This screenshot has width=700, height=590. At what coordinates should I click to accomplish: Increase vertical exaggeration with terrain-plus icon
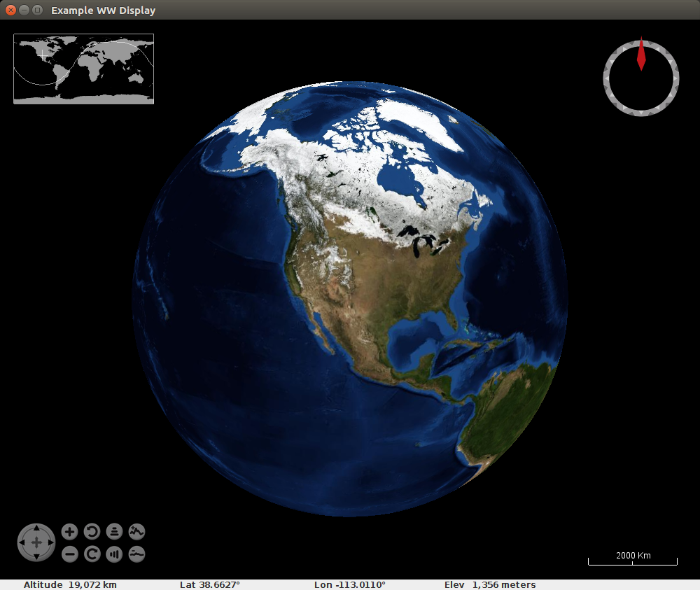pos(136,532)
